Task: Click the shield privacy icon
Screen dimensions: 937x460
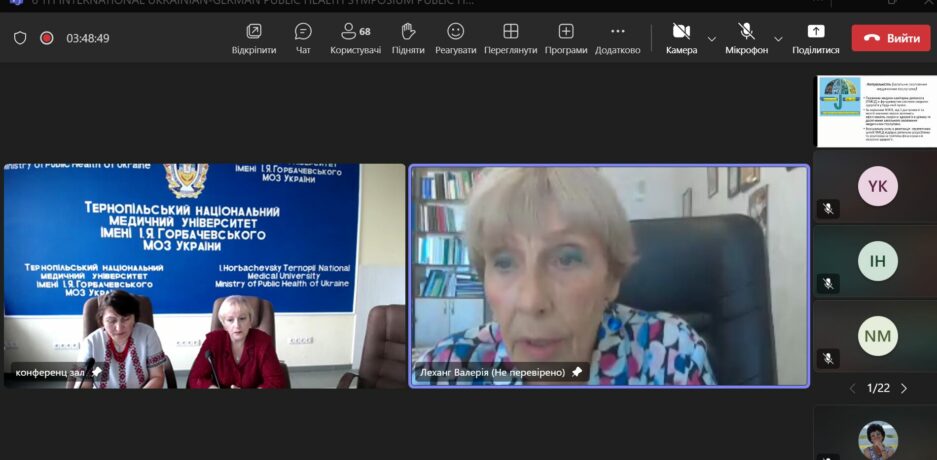Action: click(20, 38)
